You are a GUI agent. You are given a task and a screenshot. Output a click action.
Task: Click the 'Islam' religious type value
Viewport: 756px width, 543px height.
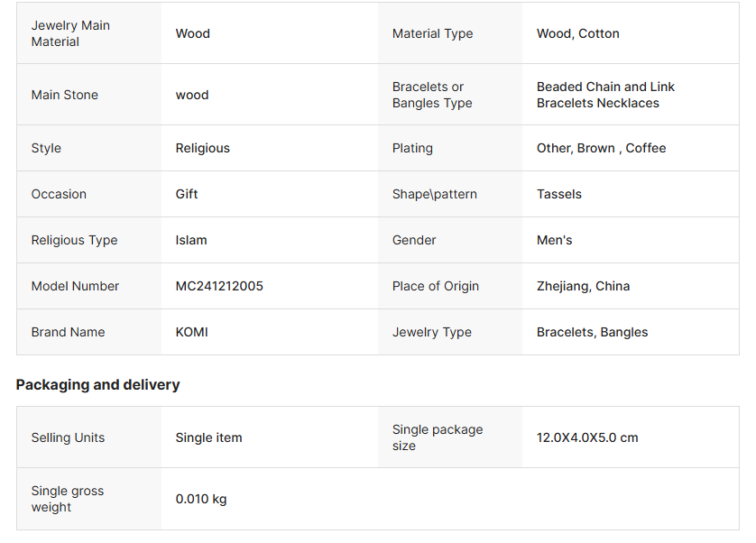191,240
